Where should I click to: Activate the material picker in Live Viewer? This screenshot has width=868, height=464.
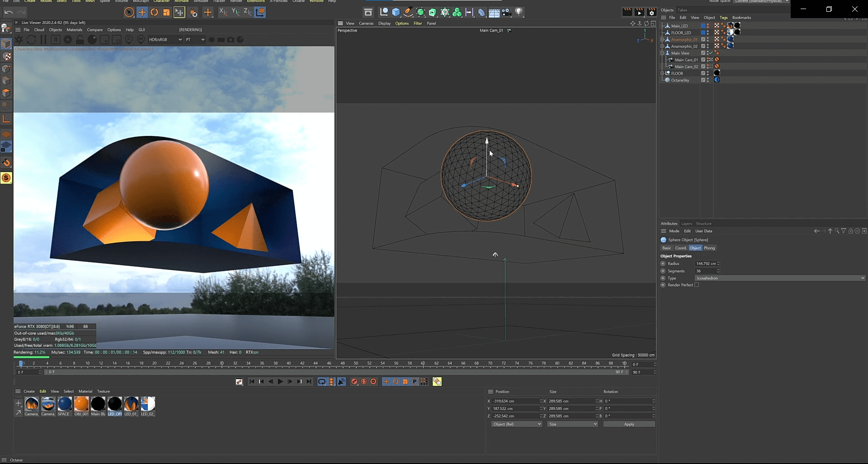click(141, 40)
